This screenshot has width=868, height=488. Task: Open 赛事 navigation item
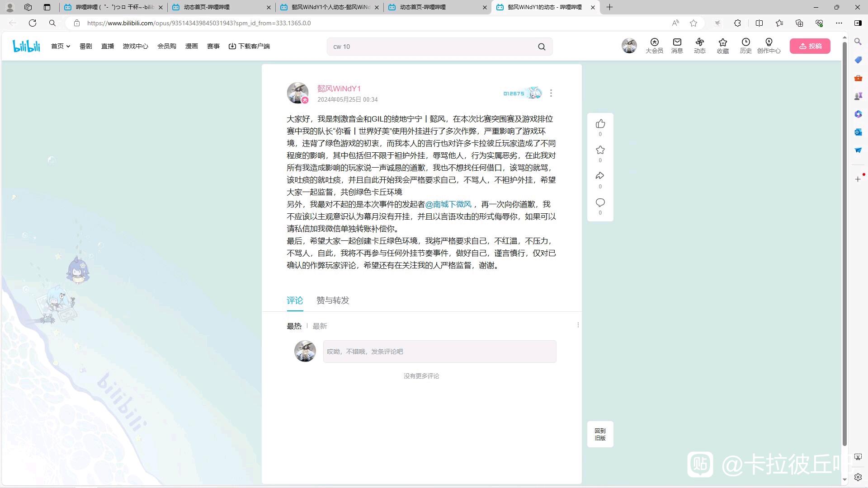pyautogui.click(x=213, y=46)
